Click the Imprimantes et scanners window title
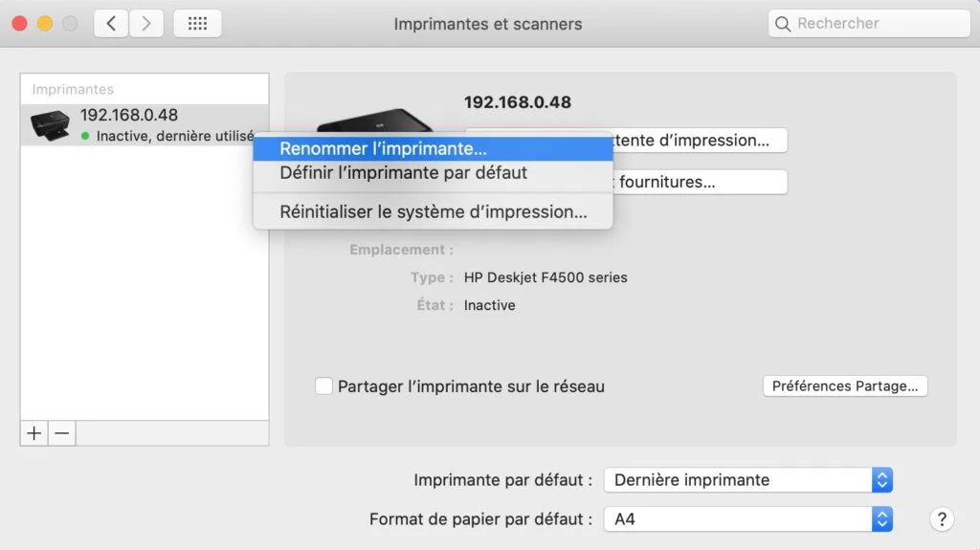Viewport: 980px width, 550px height. click(488, 24)
